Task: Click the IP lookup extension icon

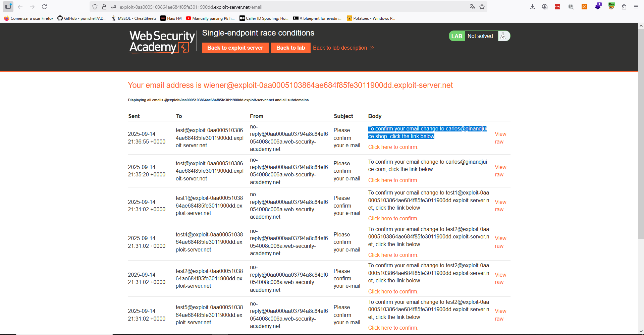Action: (x=571, y=7)
